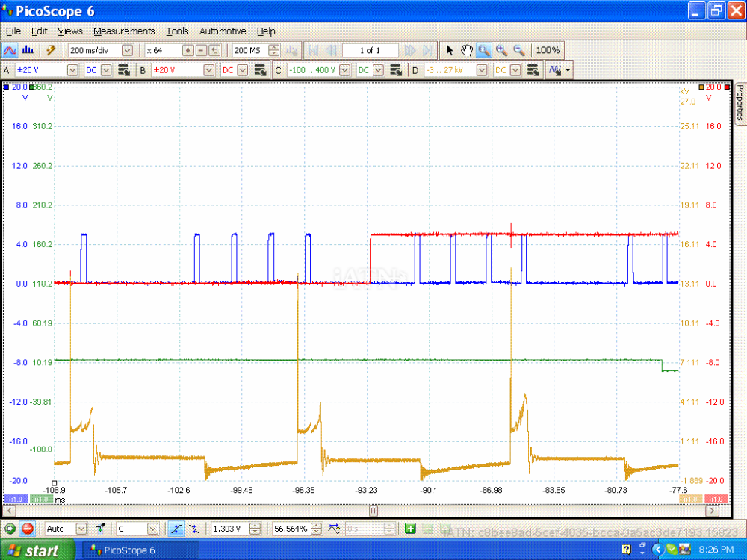The image size is (747, 560).
Task: Expand Channel A ±20 V range dropdown
Action: [72, 70]
